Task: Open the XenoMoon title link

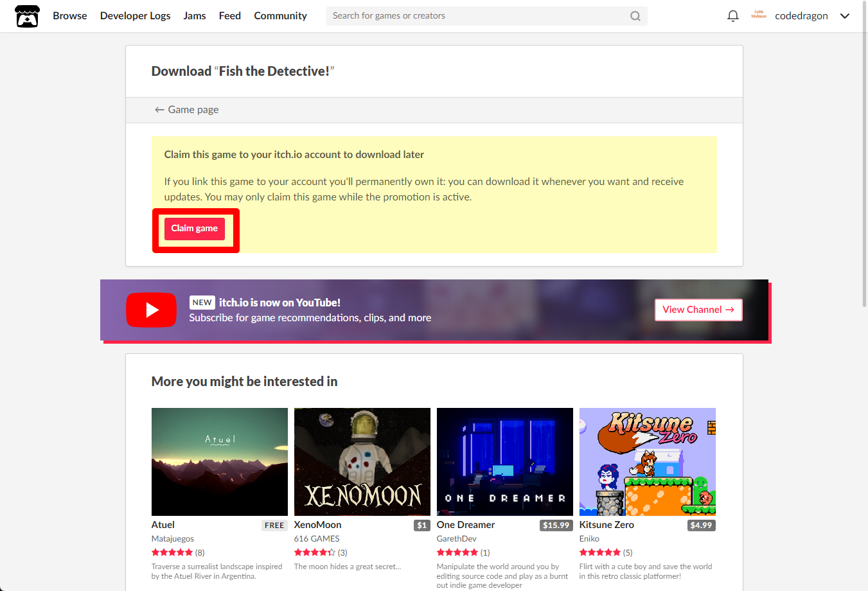Action: [x=318, y=525]
